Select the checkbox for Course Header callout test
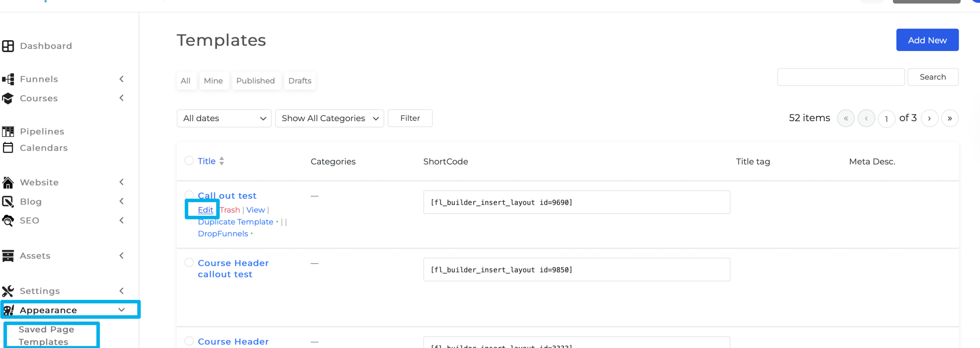980x348 pixels. (x=189, y=263)
